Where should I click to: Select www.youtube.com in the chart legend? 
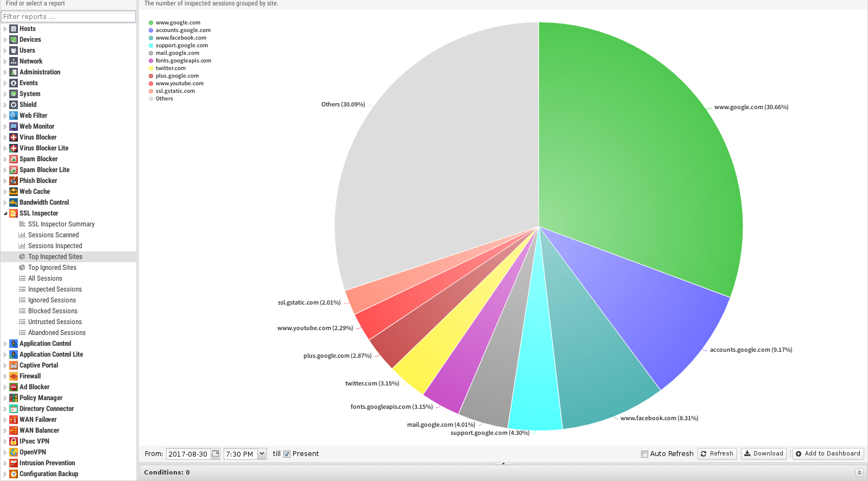tap(179, 84)
